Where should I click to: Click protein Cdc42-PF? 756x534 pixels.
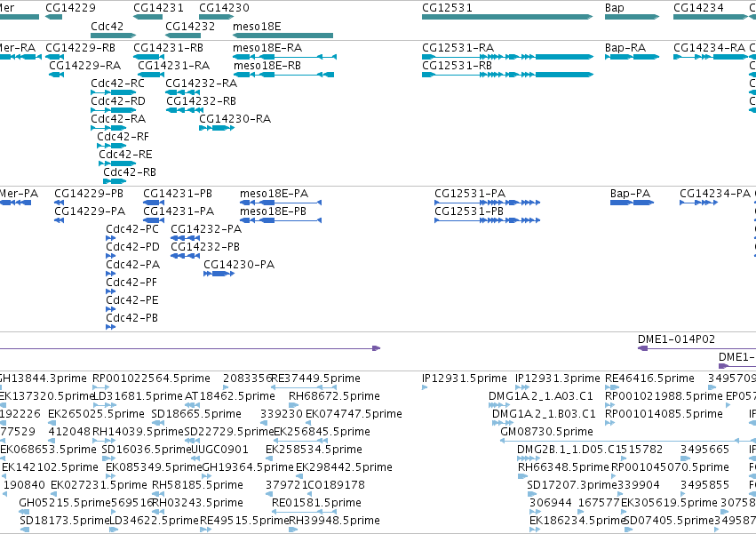click(131, 283)
